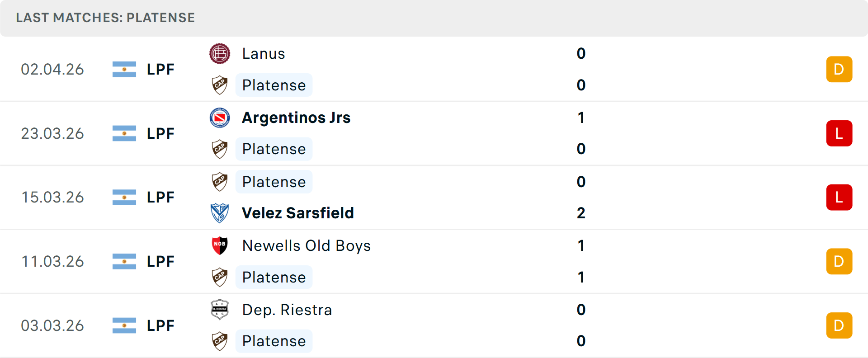
Task: Click the 11.03.26 match date
Action: [53, 262]
